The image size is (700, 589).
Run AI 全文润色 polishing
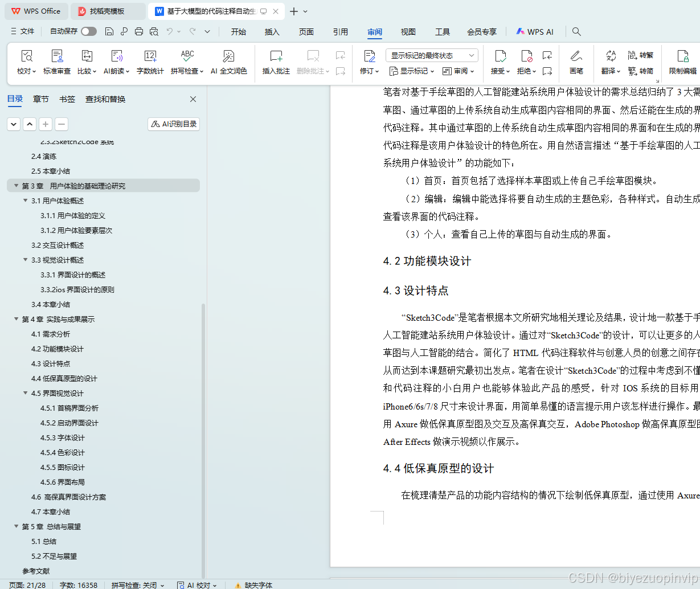[x=228, y=62]
